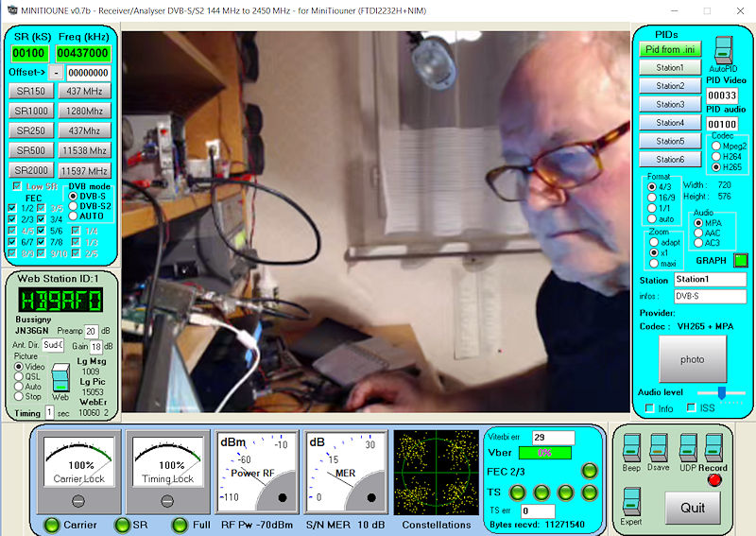Check the Info checkbox

(649, 407)
